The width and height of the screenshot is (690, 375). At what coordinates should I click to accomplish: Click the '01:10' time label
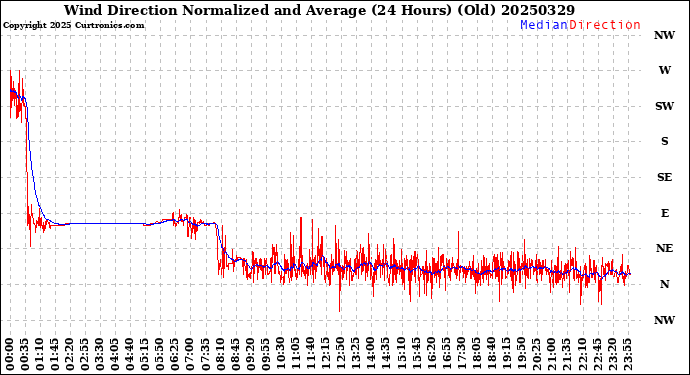coord(40,354)
